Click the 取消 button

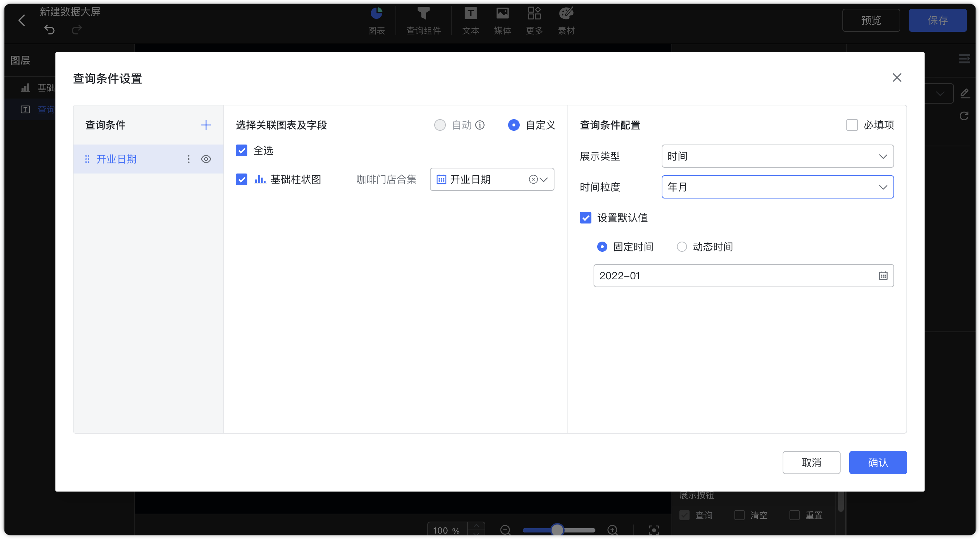[x=811, y=463]
